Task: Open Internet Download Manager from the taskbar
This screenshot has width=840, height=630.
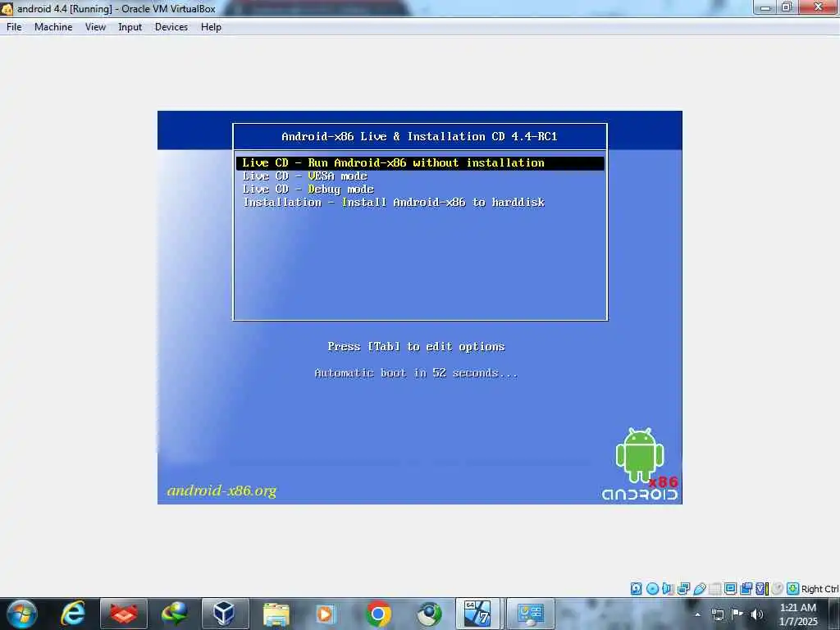Action: click(175, 614)
